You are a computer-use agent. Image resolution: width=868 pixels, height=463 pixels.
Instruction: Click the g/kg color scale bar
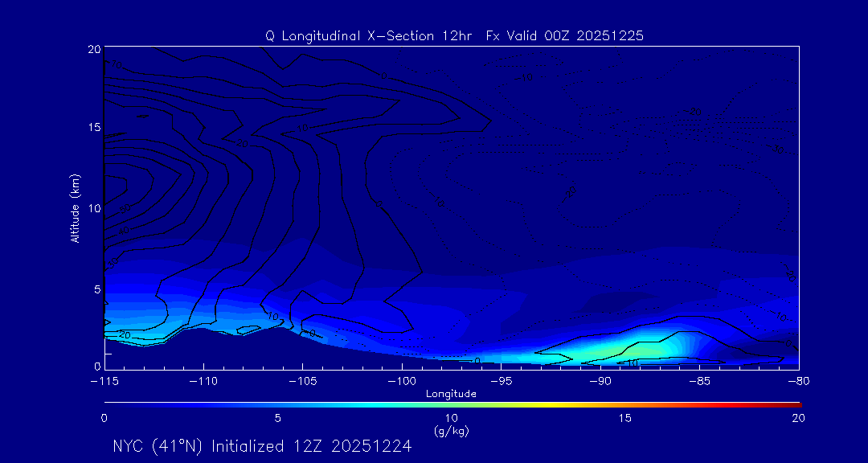(452, 404)
